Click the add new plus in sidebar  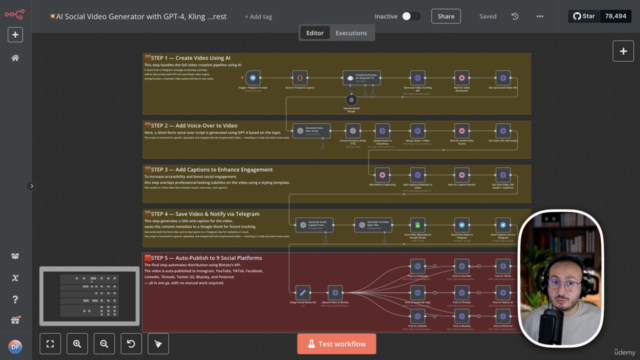pyautogui.click(x=15, y=35)
